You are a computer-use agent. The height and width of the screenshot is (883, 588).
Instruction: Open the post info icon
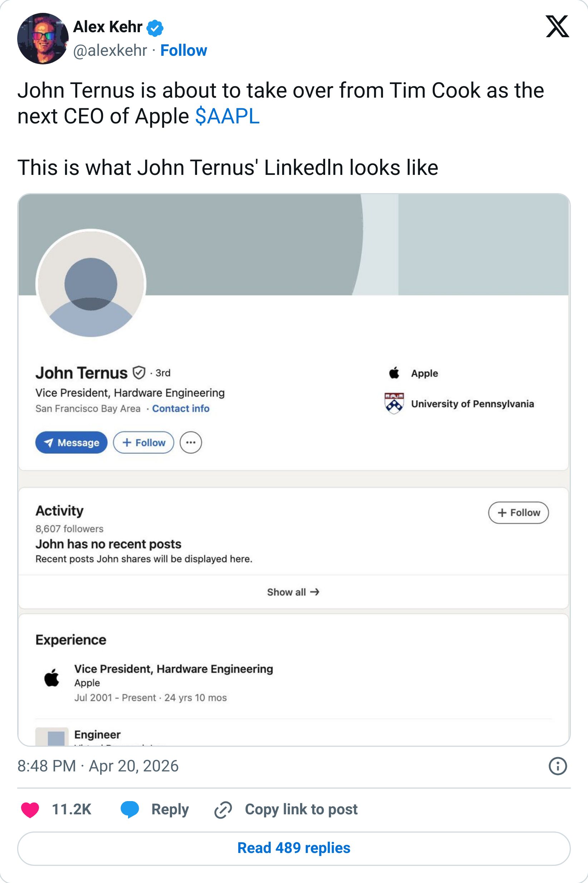pyautogui.click(x=557, y=766)
